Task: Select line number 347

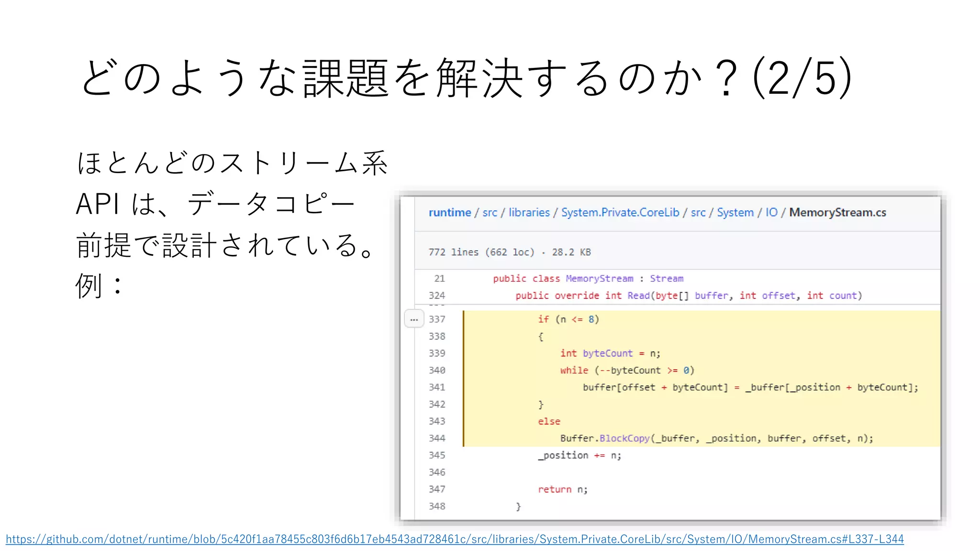Action: point(437,489)
